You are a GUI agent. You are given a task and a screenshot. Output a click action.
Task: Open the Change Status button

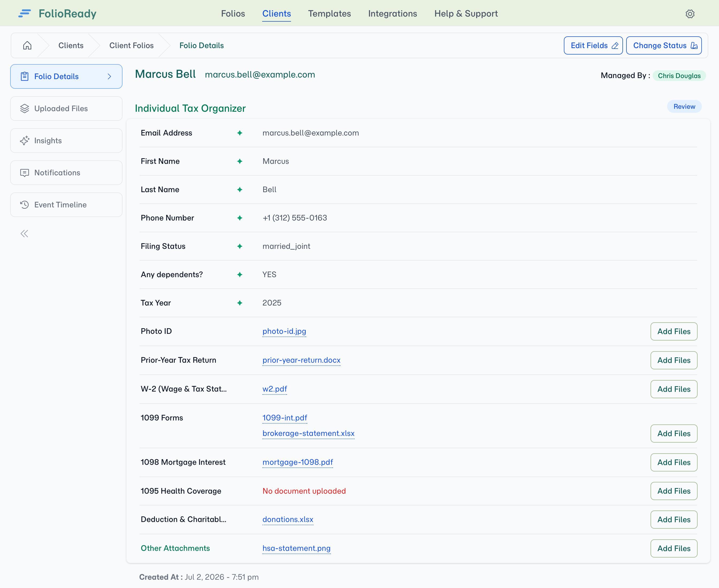point(664,45)
